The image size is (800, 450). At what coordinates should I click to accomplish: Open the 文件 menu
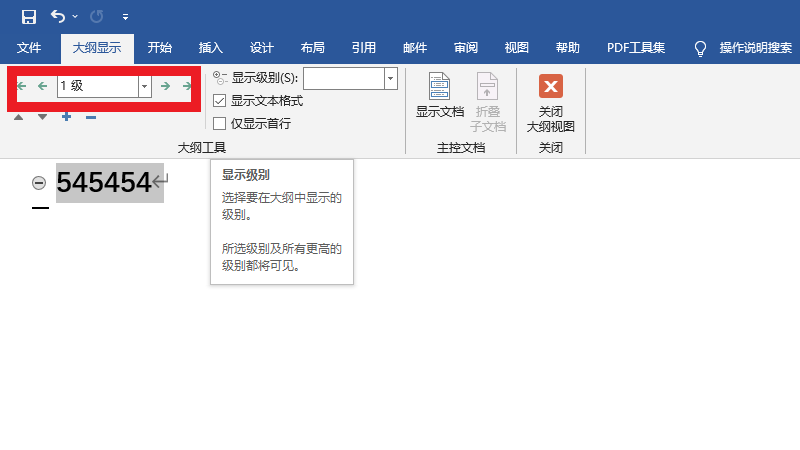click(x=29, y=48)
